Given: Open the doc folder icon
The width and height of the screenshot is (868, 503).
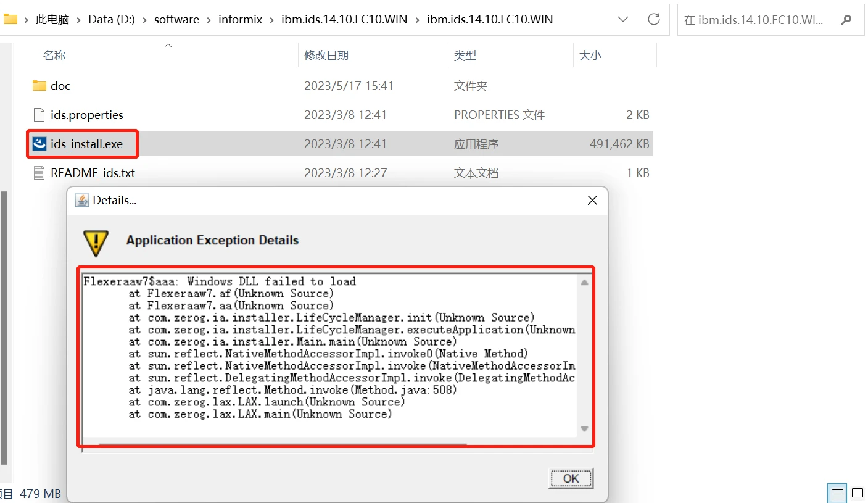Looking at the screenshot, I should (39, 86).
